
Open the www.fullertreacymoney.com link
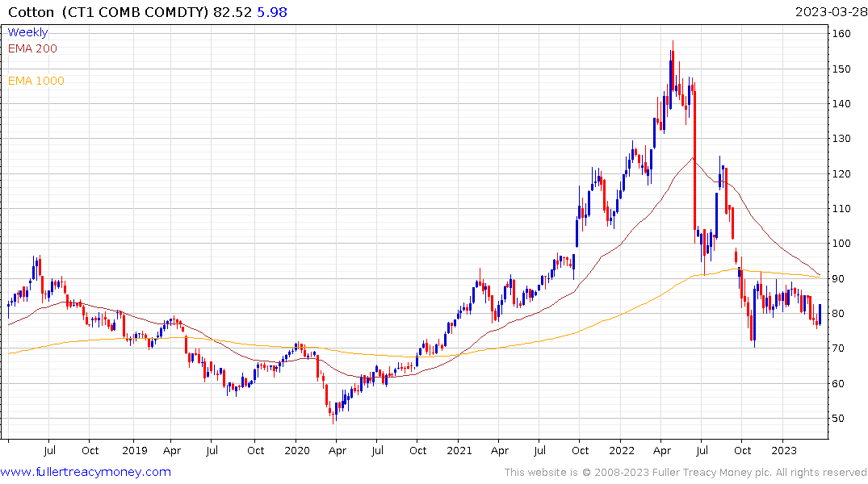86,472
